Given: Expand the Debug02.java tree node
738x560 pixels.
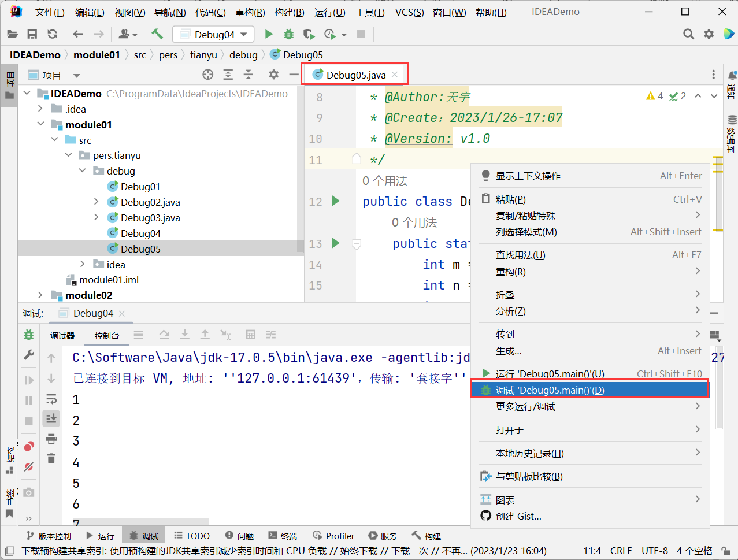Looking at the screenshot, I should (x=96, y=202).
